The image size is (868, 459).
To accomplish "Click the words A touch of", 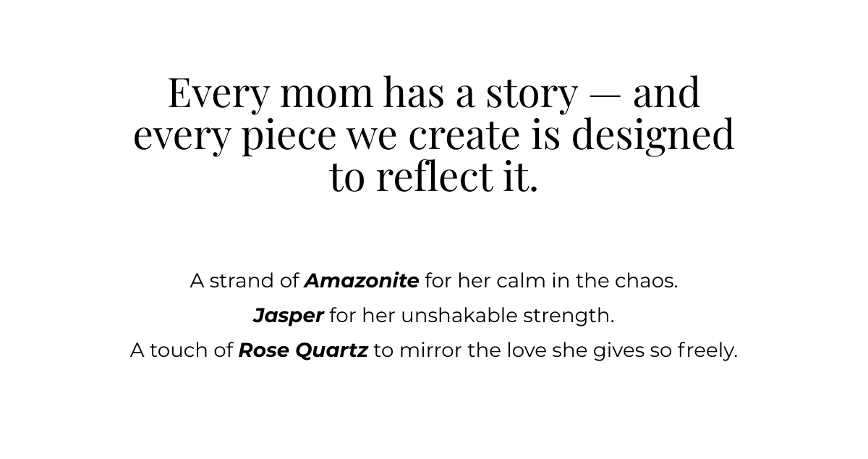I will 182,352.
